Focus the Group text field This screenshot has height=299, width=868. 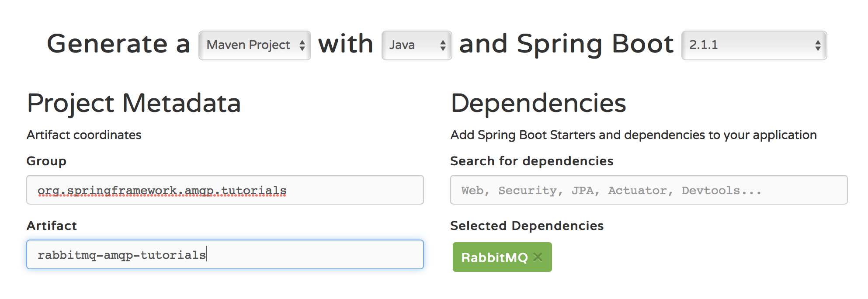pos(225,190)
